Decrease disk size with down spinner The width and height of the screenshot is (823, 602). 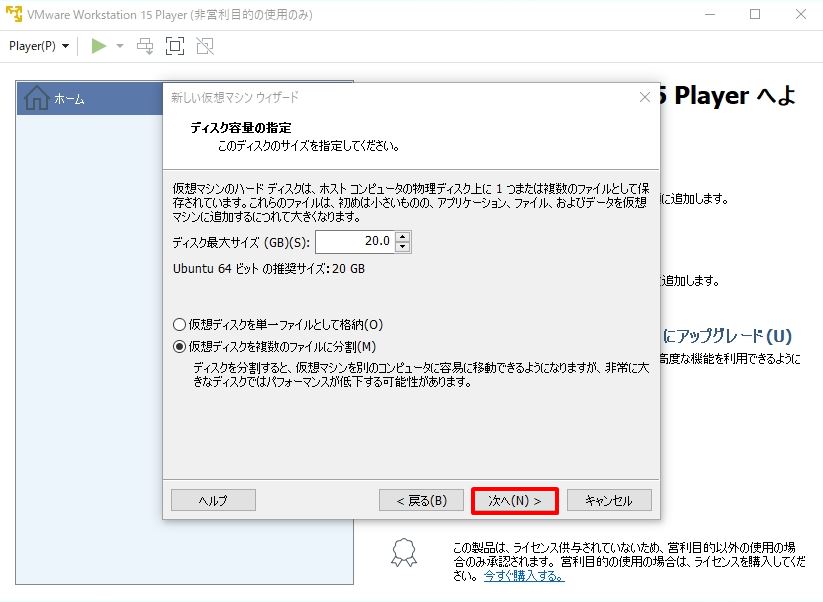click(403, 247)
